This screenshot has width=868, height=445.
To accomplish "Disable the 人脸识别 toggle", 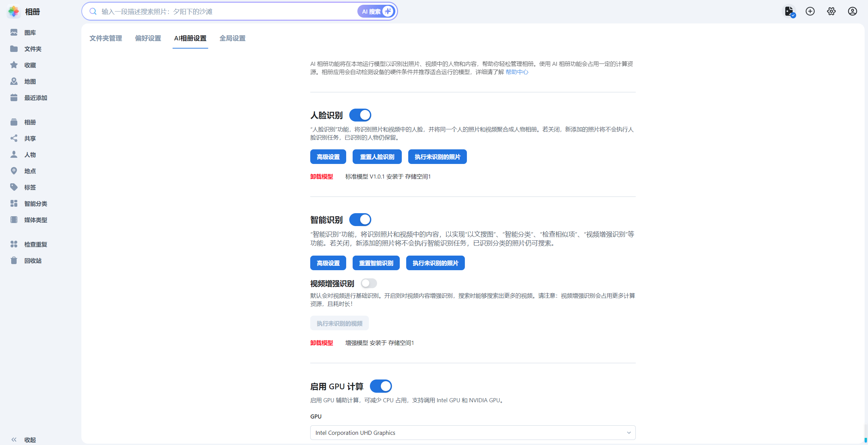I will pyautogui.click(x=360, y=115).
